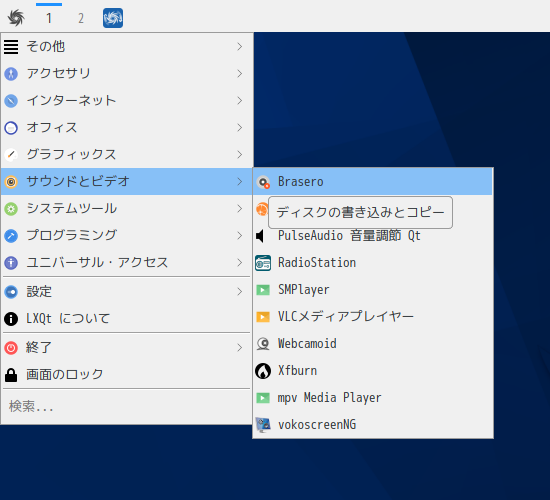Click the 検索 search field

pyautogui.click(x=127, y=406)
